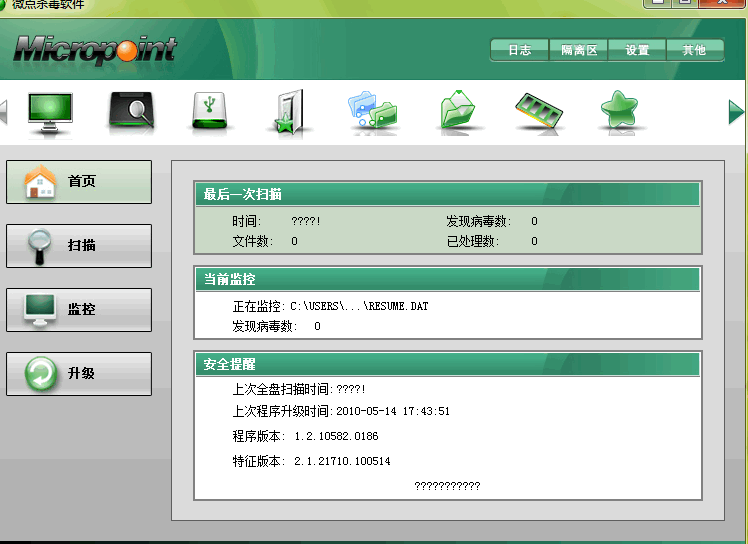Click monitored path C:\USERS\...\RESUME.DAT
Image resolution: width=748 pixels, height=544 pixels.
359,306
